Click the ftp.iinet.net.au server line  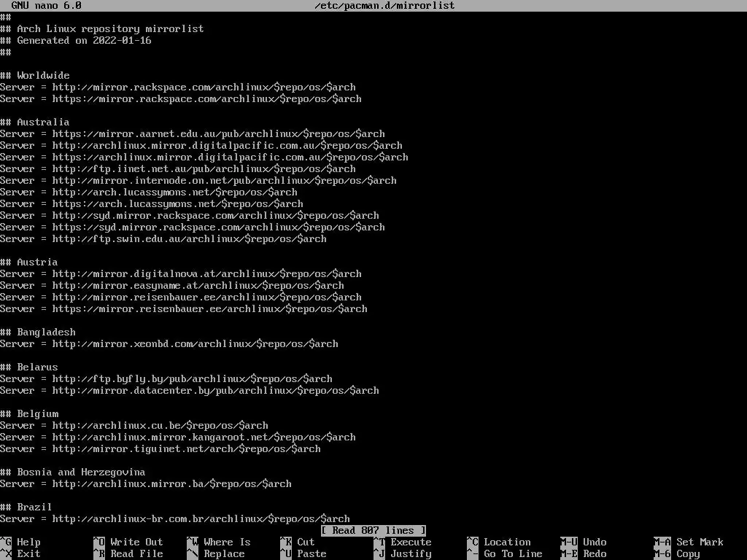point(178,168)
